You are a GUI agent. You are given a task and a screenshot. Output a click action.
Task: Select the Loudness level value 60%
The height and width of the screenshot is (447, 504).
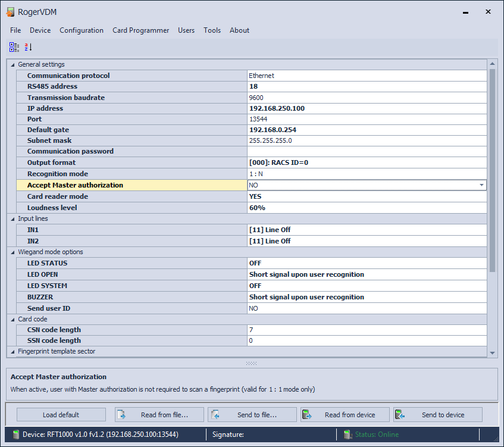tap(367, 208)
